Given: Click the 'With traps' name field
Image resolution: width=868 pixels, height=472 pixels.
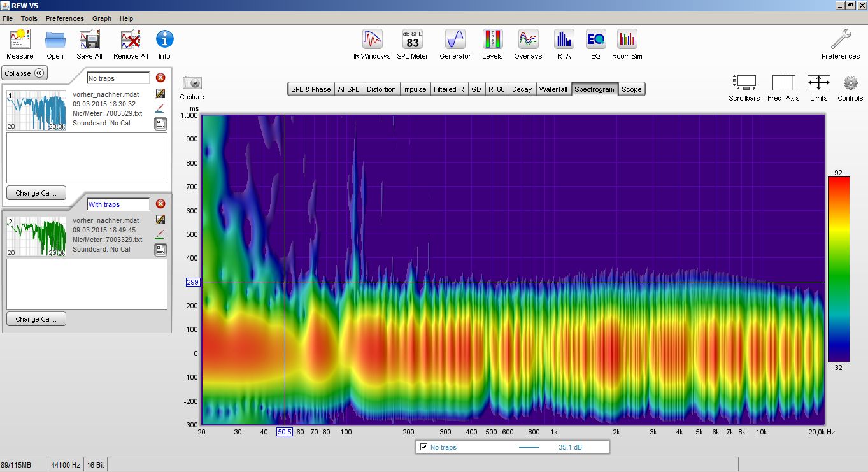Looking at the screenshot, I should pyautogui.click(x=118, y=204).
